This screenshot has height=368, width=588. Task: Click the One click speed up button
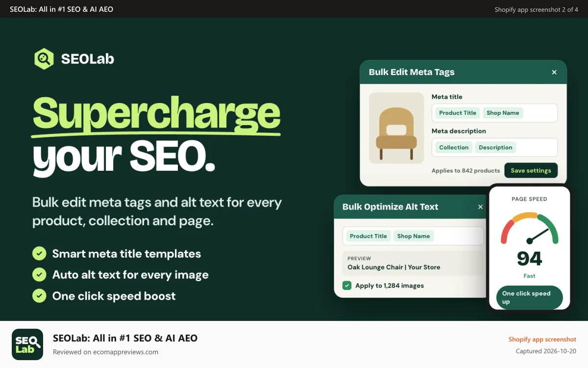pyautogui.click(x=529, y=297)
